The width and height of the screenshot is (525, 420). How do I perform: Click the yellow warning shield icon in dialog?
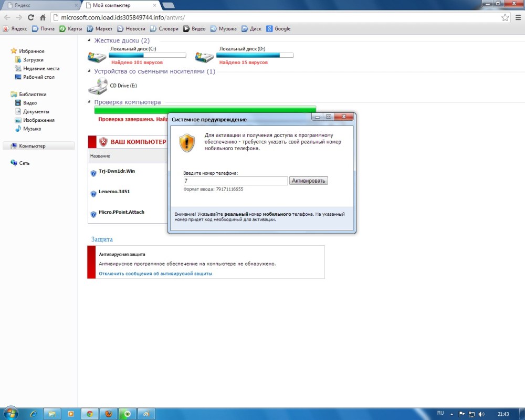(187, 143)
